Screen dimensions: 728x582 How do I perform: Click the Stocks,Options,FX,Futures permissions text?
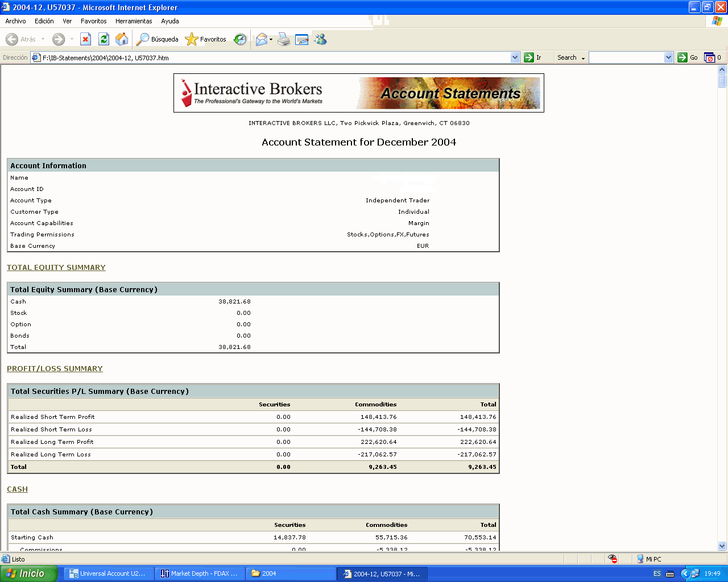point(388,234)
